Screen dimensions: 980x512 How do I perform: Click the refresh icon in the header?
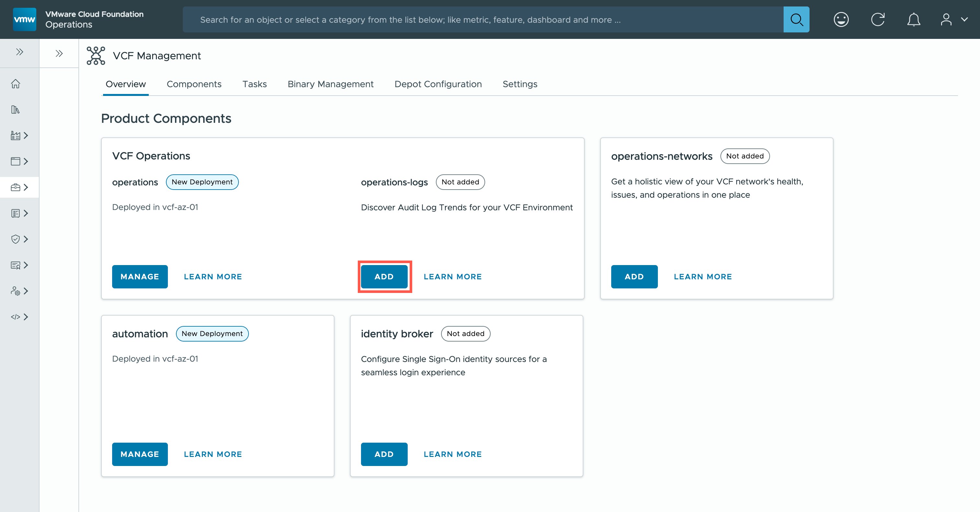pyautogui.click(x=878, y=20)
